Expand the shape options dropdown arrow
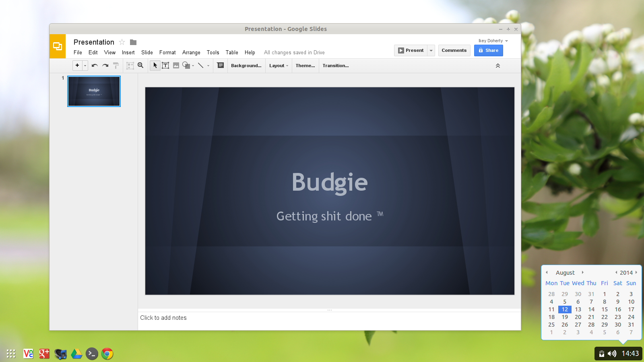Viewport: 644px width, 362px height. (x=193, y=66)
